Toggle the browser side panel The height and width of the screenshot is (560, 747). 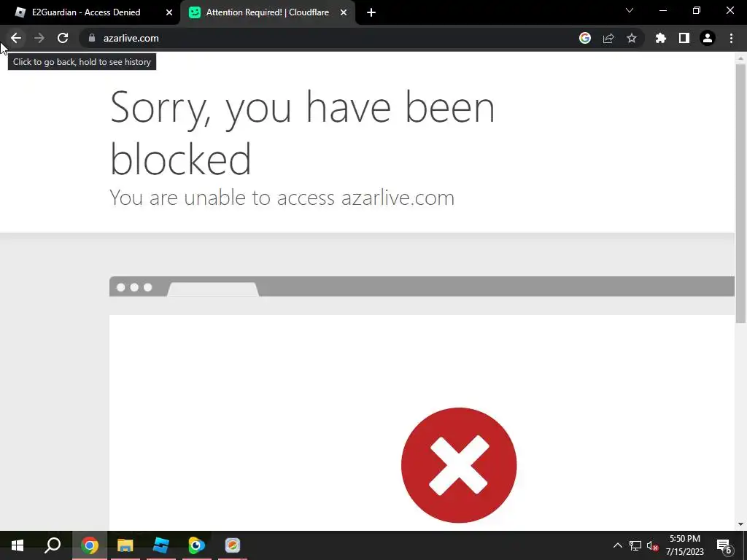coord(684,38)
